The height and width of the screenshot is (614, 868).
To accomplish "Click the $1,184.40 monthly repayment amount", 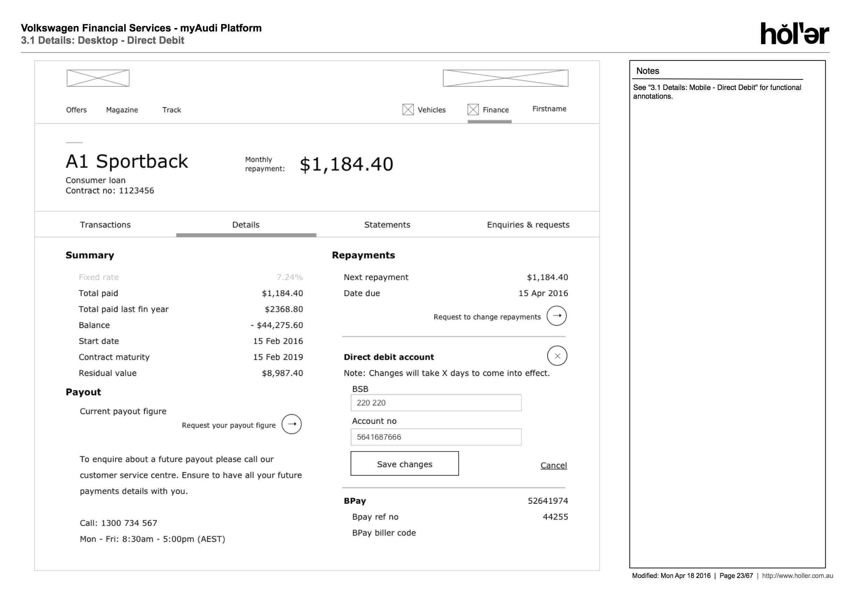I will point(346,164).
